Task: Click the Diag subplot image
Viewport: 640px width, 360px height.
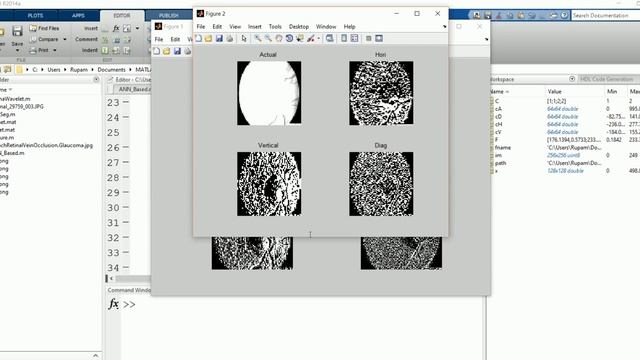Action: tap(381, 184)
